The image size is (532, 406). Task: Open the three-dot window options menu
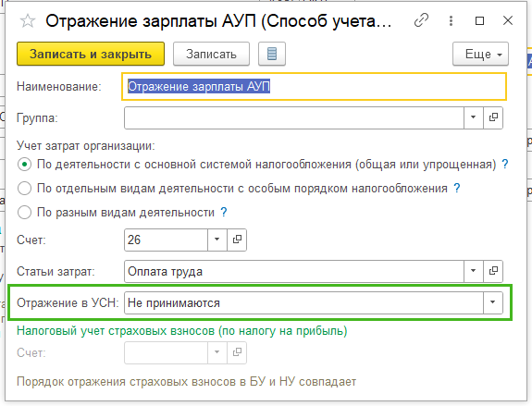point(451,20)
